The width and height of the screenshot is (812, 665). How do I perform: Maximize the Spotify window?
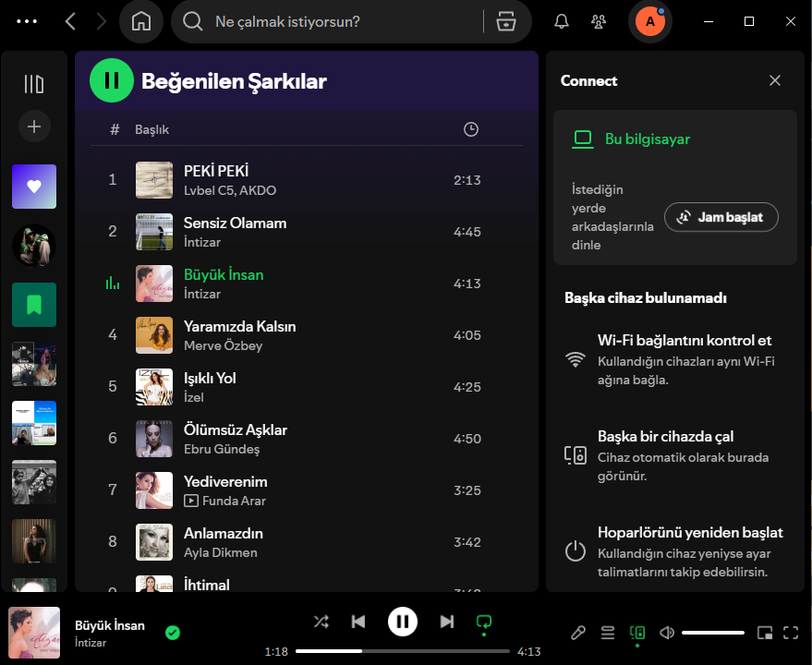click(x=749, y=21)
